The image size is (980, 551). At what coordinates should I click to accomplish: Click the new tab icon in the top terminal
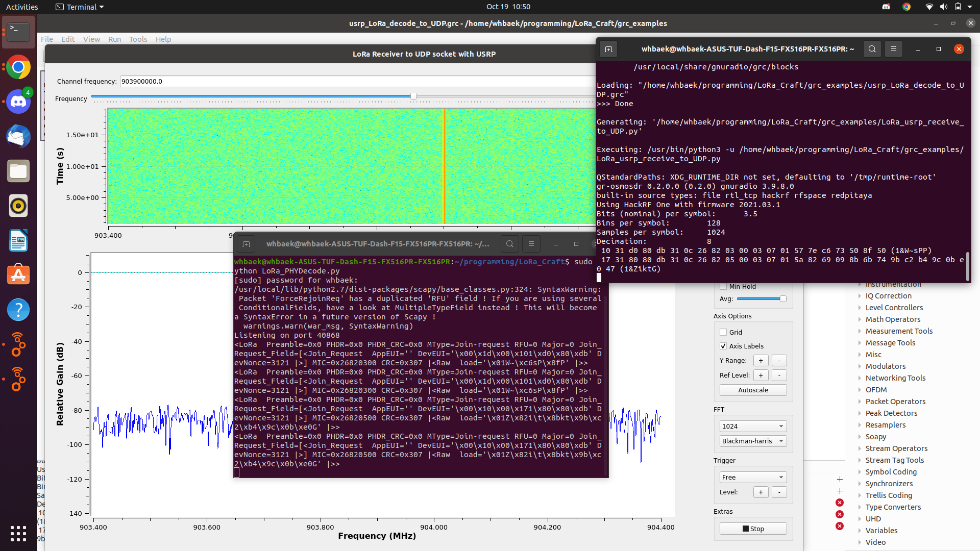coord(608,49)
